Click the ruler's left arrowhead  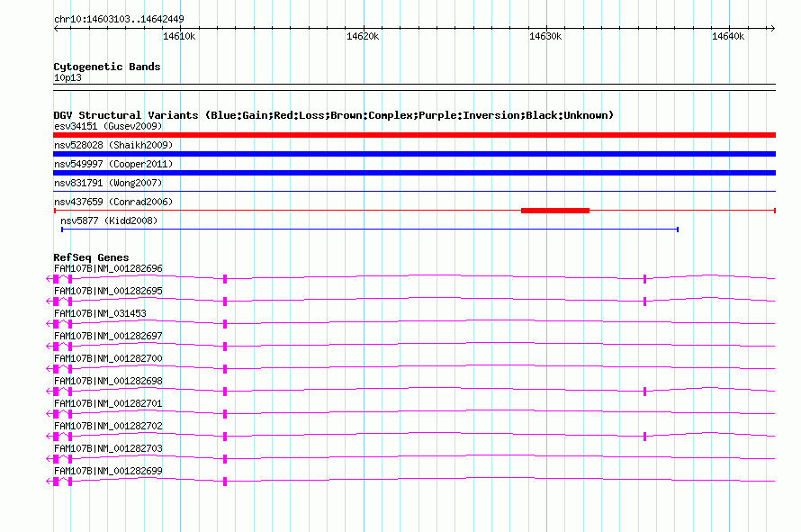(x=56, y=28)
